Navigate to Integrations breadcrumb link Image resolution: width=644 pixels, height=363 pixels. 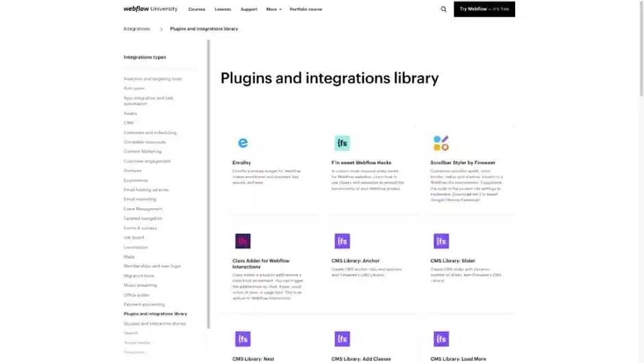coord(136,29)
